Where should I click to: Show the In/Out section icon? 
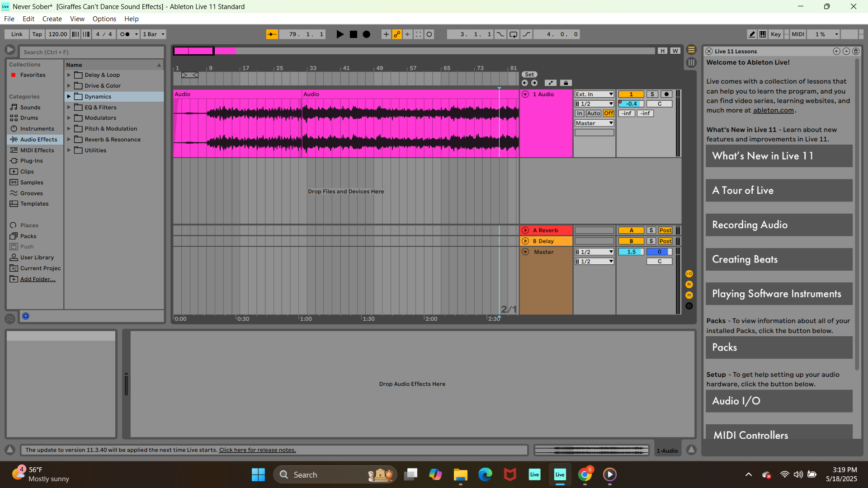point(689,274)
